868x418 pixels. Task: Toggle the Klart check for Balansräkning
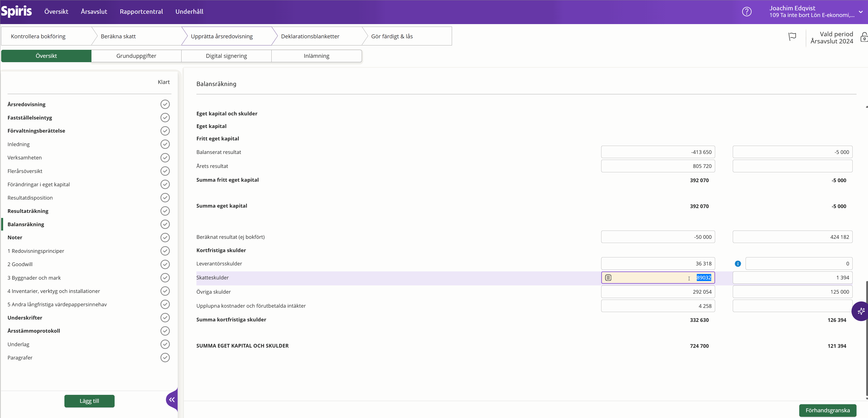[165, 224]
